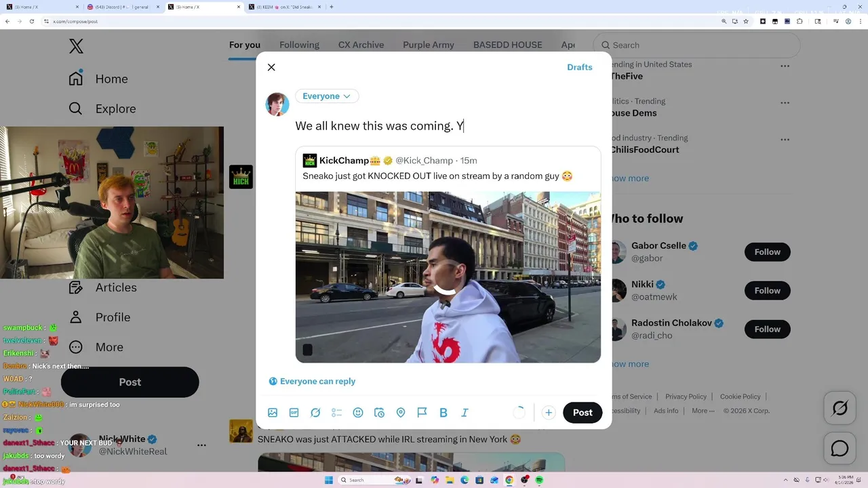
Task: Switch to the KEEM on X browser tab
Action: (284, 7)
